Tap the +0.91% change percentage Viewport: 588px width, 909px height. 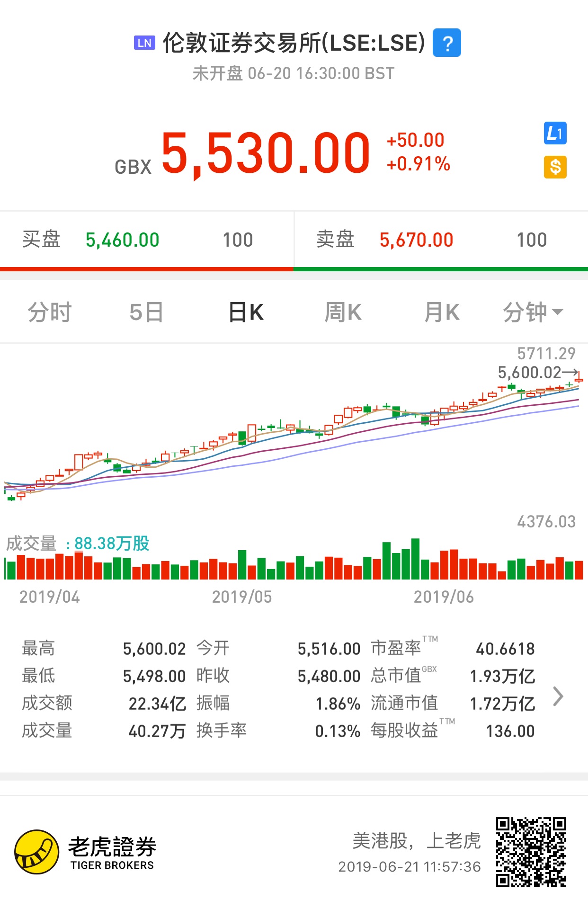point(419,164)
